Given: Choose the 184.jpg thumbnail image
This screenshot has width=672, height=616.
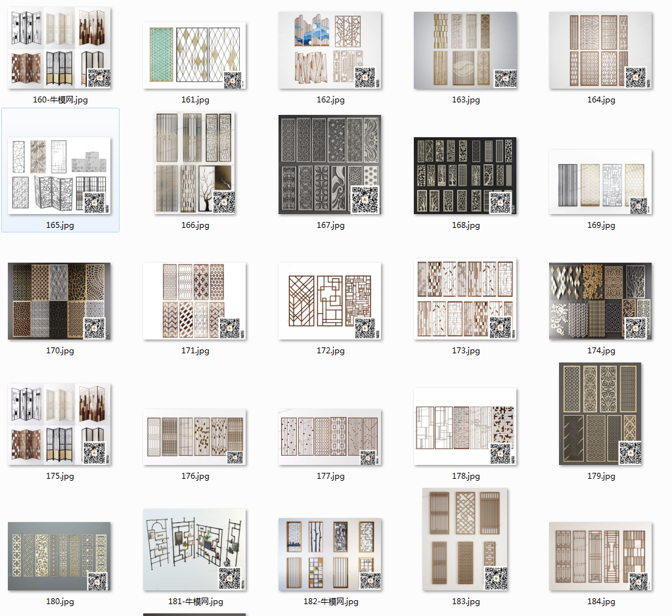Looking at the screenshot, I should 600,556.
